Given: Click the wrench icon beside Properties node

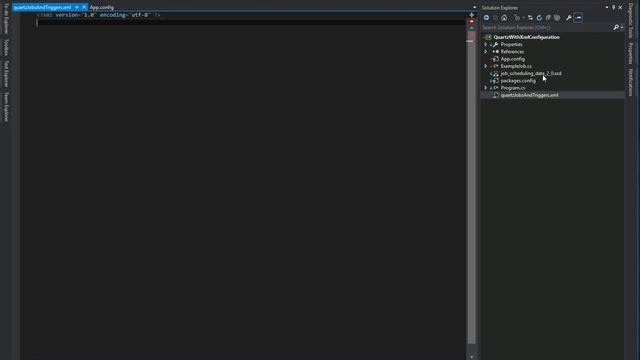Looking at the screenshot, I should pos(495,44).
